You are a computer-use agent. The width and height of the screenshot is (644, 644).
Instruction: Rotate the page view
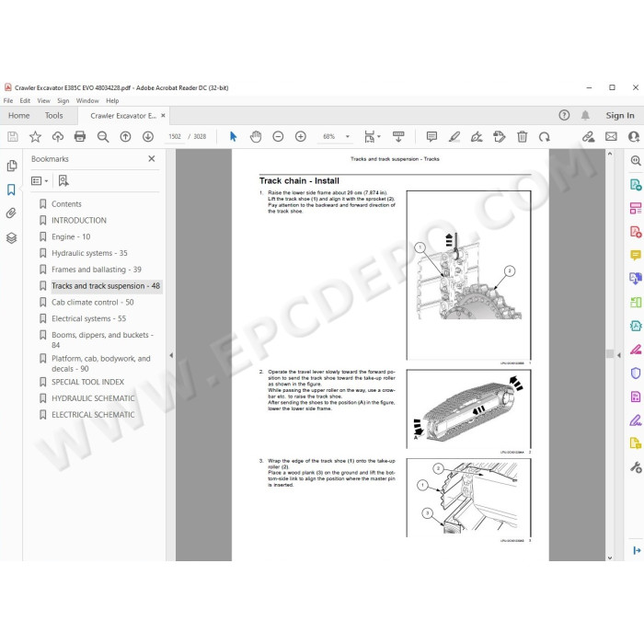click(545, 136)
